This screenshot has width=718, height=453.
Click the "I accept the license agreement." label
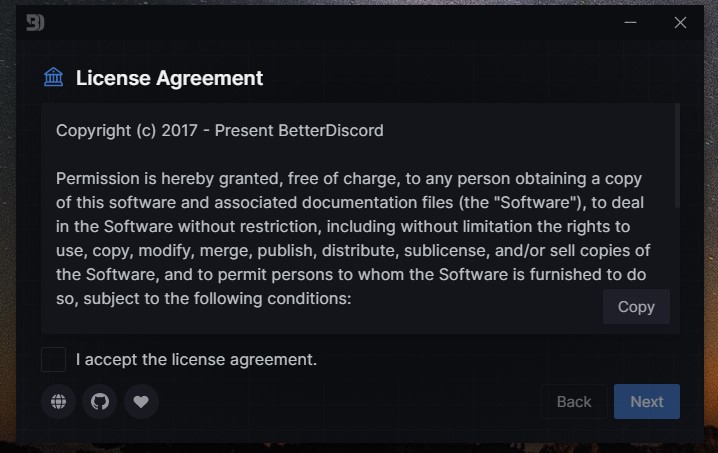click(196, 360)
